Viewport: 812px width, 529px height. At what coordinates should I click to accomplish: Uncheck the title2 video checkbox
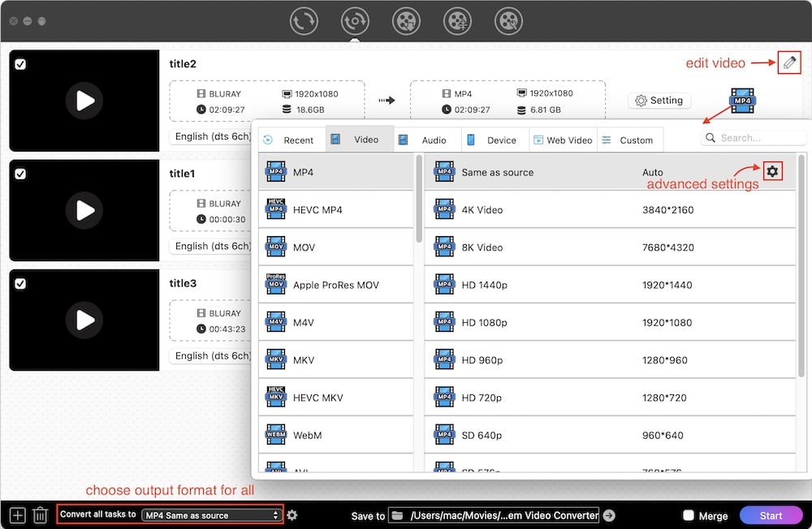[21, 65]
